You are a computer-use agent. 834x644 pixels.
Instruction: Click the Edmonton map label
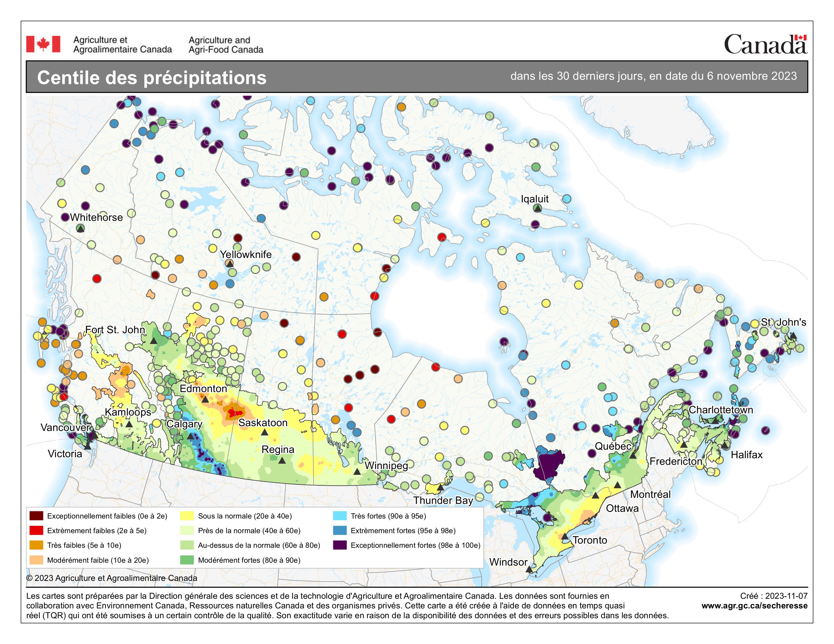pos(203,389)
